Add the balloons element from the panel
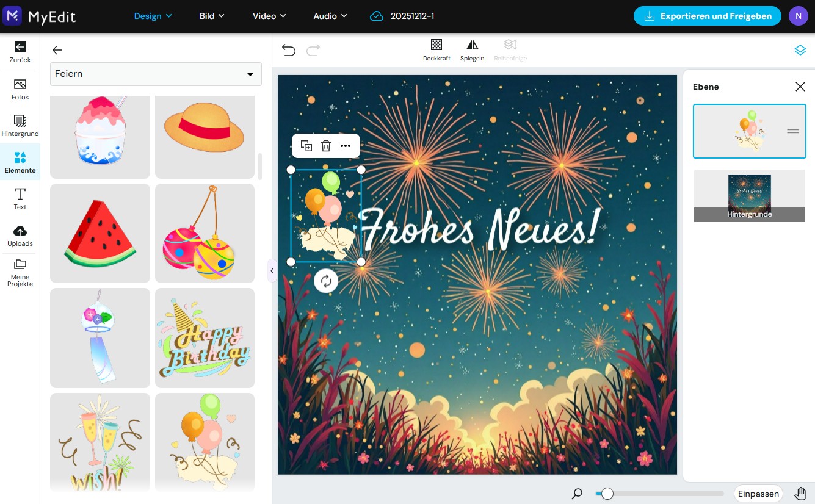Screen dimensions: 815x504 205,442
